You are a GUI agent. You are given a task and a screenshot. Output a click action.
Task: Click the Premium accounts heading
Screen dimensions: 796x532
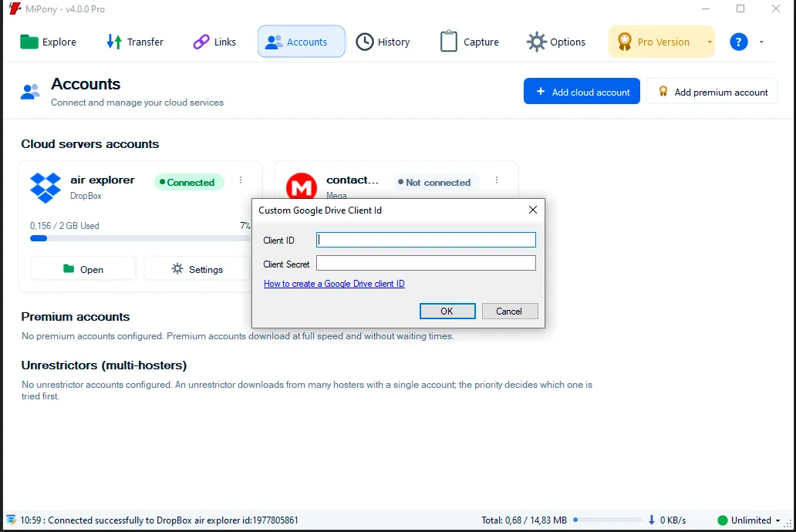[75, 317]
